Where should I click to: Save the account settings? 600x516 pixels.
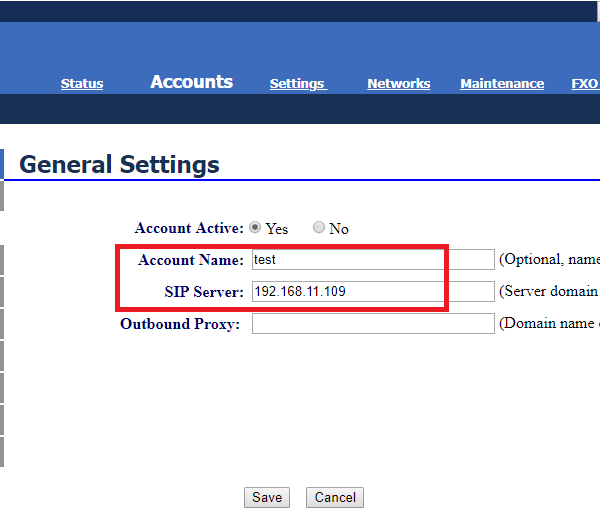click(266, 497)
